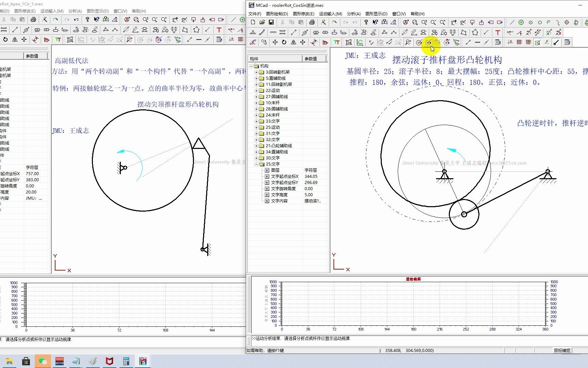Open a mechanism file using the Open icon

(x=262, y=22)
